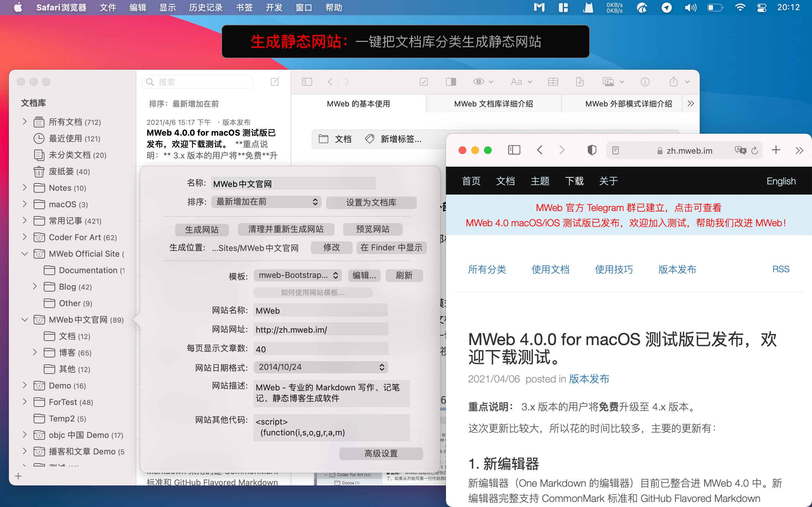
Task: Click the table insert icon
Action: 553,82
